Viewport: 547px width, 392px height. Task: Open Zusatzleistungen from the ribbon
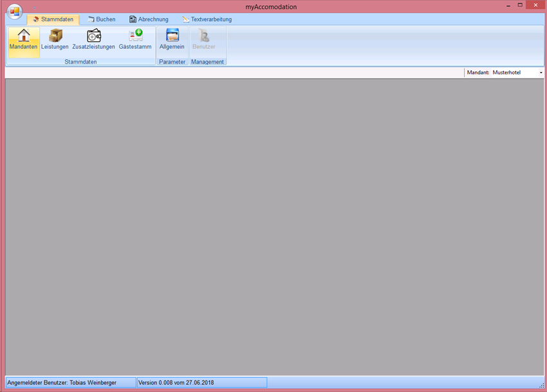tap(93, 40)
